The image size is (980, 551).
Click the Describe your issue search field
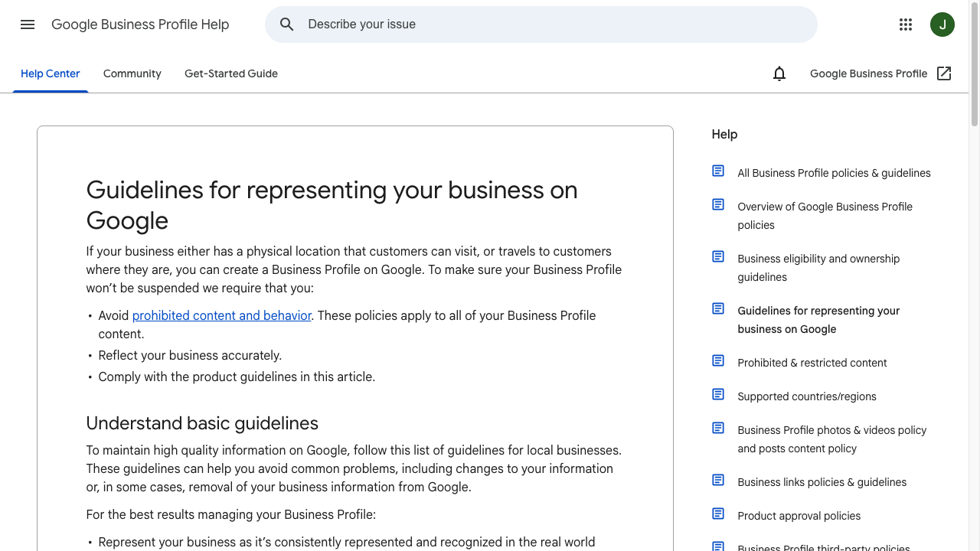coord(541,24)
